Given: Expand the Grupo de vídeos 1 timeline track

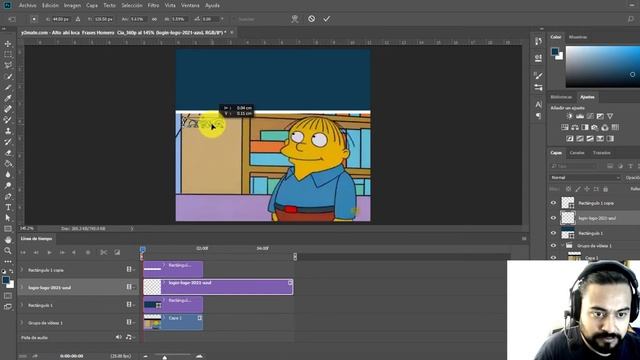Looking at the screenshot, I should [x=22, y=322].
